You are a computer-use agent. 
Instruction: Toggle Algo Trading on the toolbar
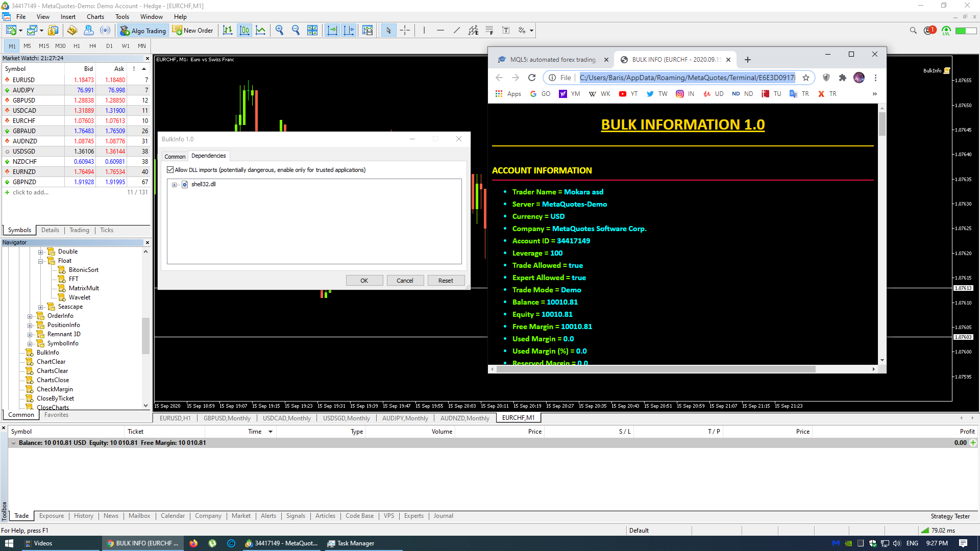tap(143, 30)
